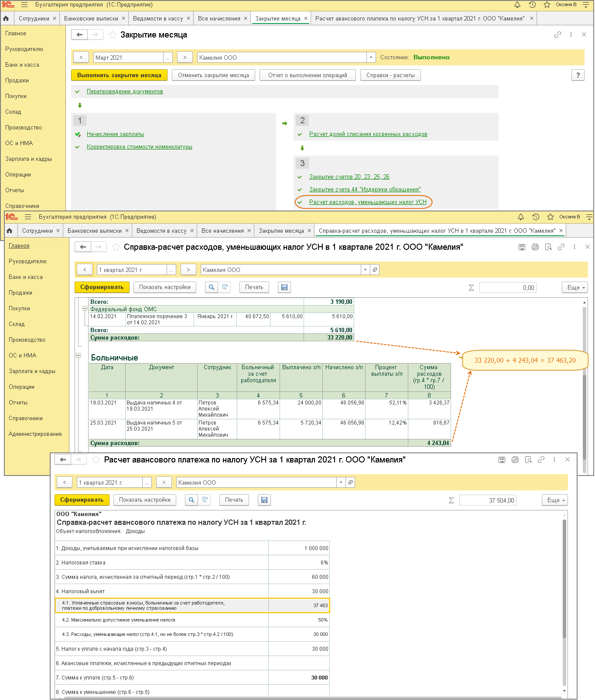Open history icon in Закрытие месяца window
The width and height of the screenshot is (595, 700).
tap(532, 5)
